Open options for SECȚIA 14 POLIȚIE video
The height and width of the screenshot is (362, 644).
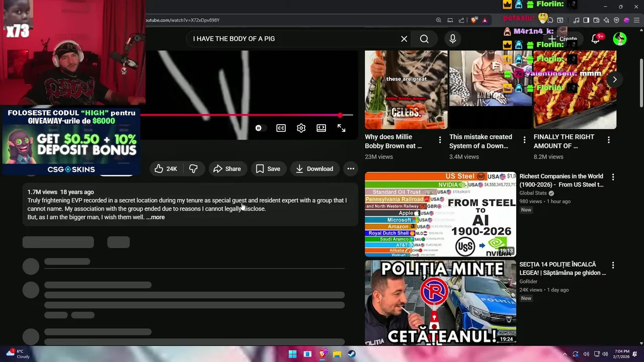pos(613,265)
